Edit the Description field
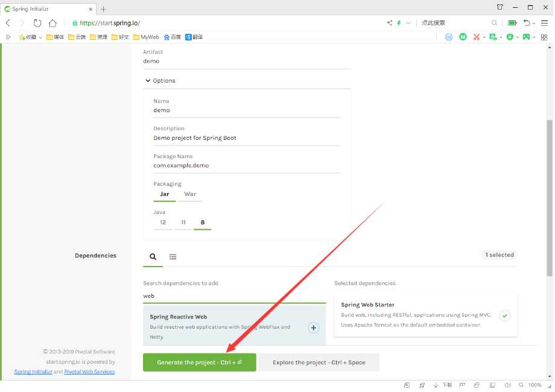The width and height of the screenshot is (555, 392). point(247,138)
